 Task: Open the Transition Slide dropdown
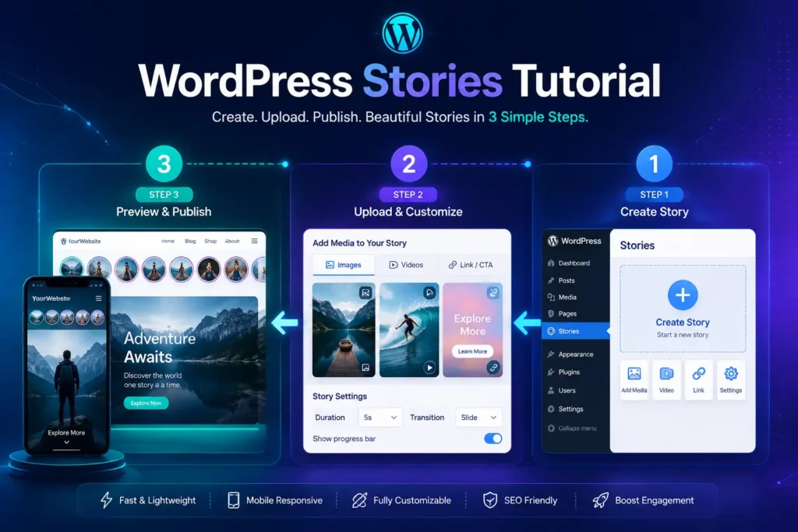point(478,417)
